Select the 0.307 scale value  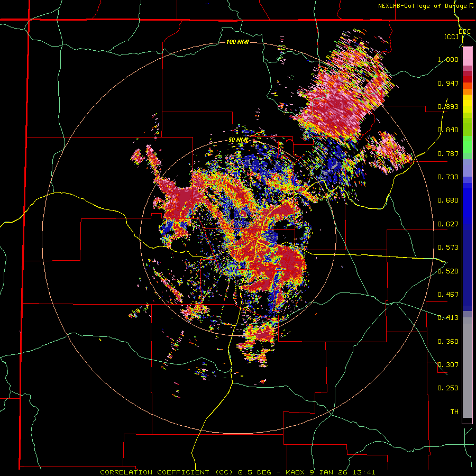[x=448, y=365]
